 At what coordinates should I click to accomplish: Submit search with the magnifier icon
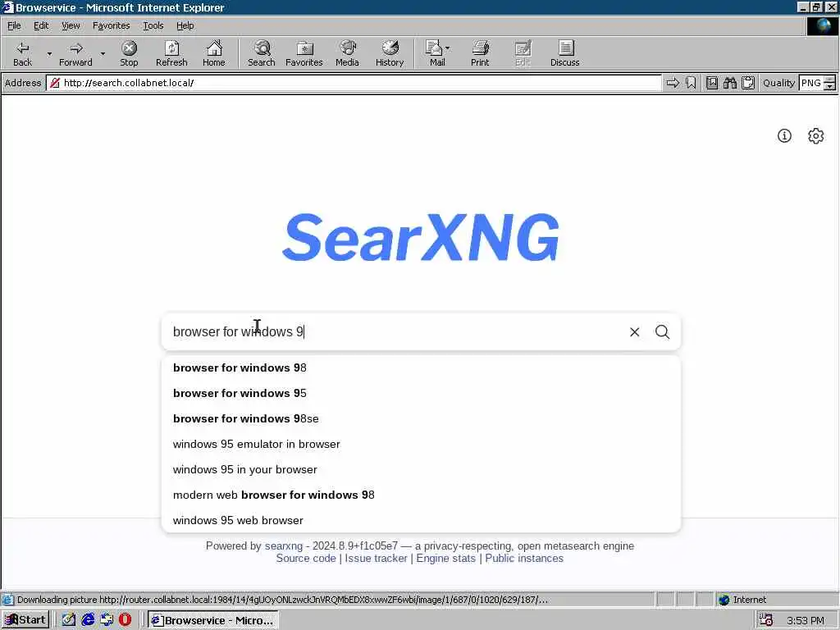coord(662,332)
